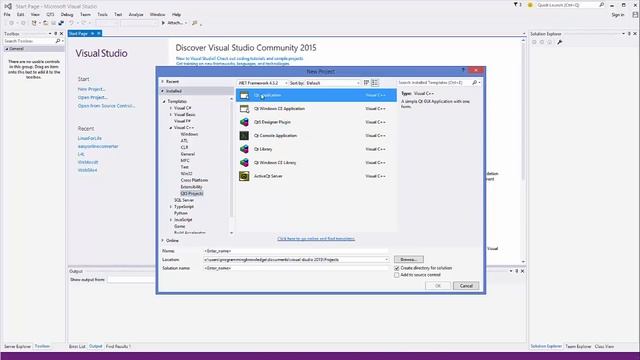Switch to the Team Explorer tab

click(x=578, y=347)
